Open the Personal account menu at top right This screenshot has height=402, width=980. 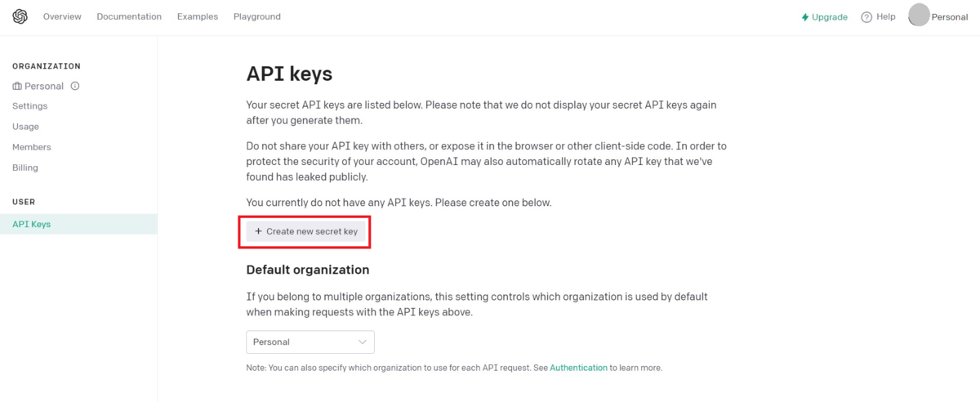pyautogui.click(x=949, y=17)
